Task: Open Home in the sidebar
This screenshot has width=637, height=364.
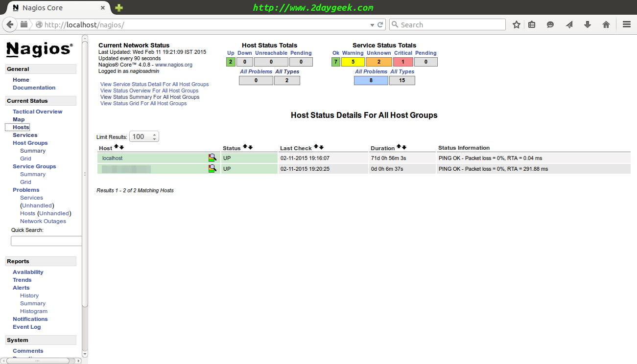Action: (x=21, y=80)
